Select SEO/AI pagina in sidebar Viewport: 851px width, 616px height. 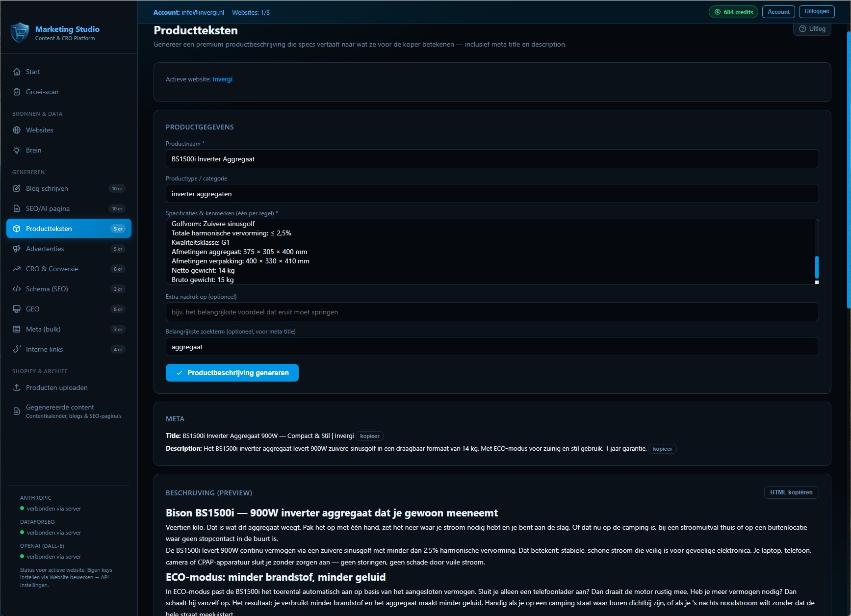click(69, 208)
